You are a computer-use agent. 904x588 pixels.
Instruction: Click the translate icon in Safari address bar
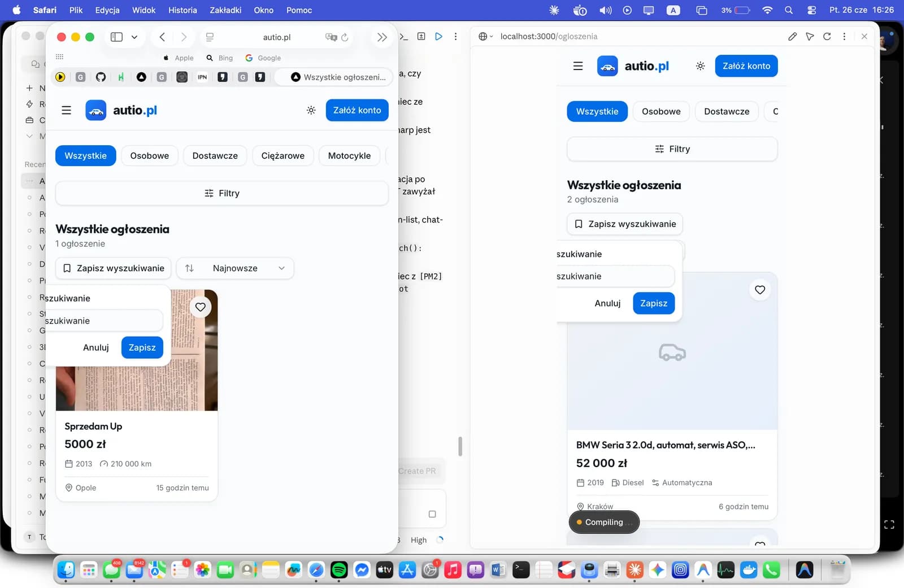331,37
